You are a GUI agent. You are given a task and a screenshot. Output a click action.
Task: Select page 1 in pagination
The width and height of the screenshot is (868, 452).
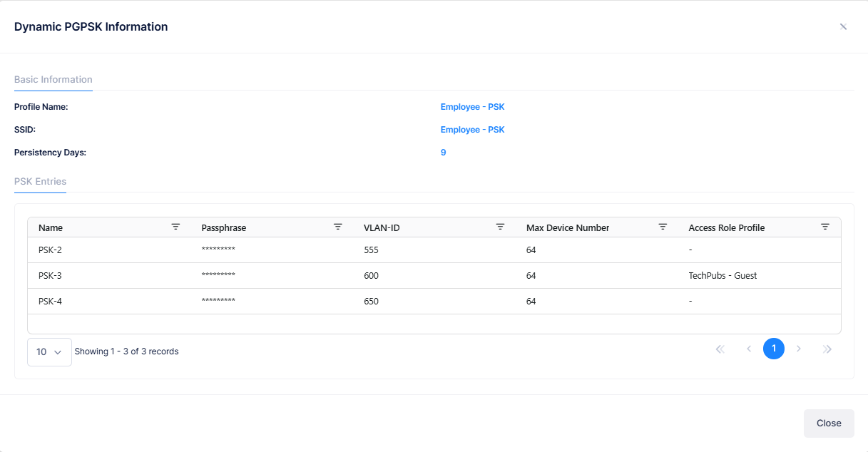774,349
